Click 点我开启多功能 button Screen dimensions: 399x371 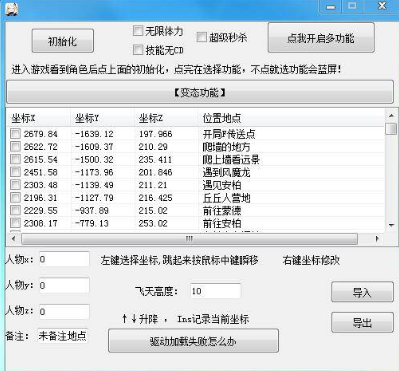321,38
